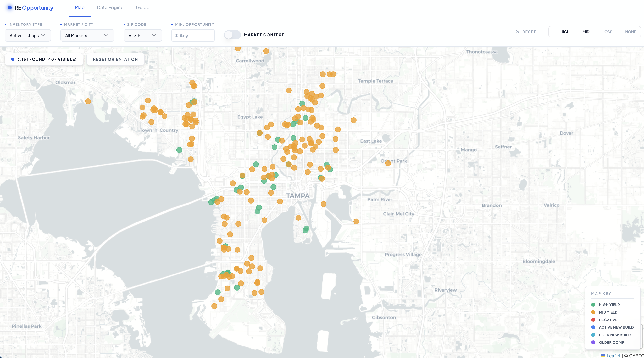This screenshot has height=358, width=644.
Task: Click the X icon beside Reset
Action: [x=518, y=32]
